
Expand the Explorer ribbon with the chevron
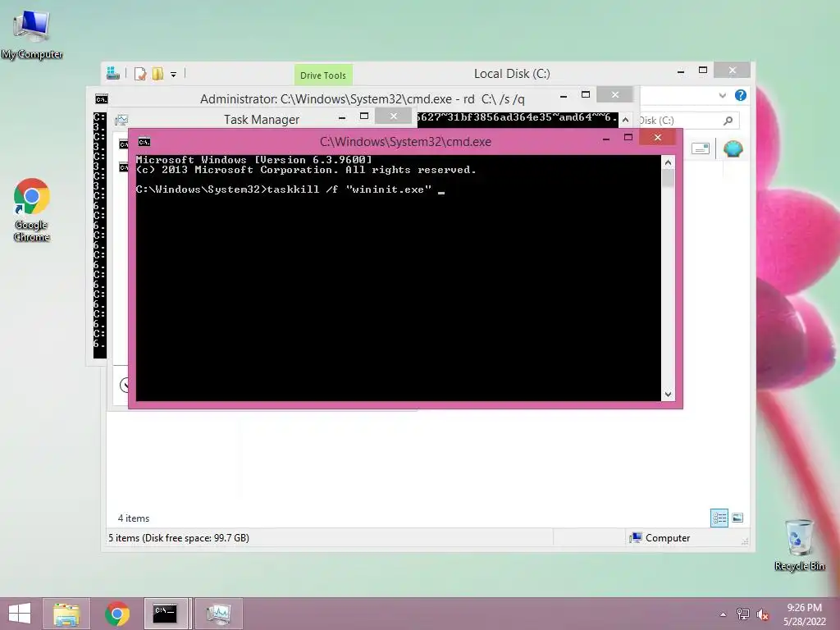(722, 95)
